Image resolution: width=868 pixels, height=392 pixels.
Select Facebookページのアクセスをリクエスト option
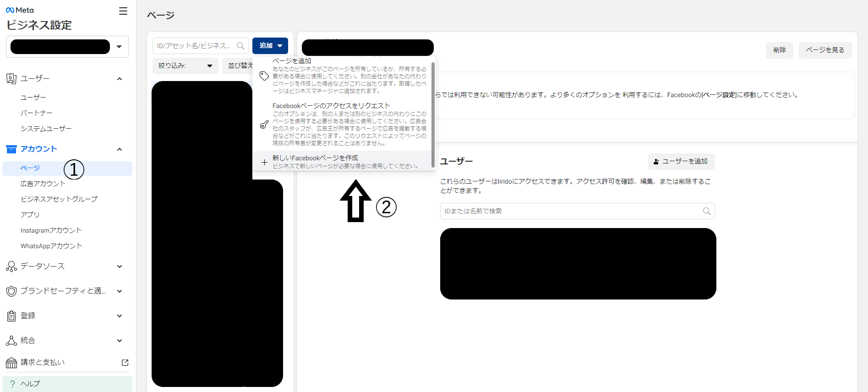343,124
